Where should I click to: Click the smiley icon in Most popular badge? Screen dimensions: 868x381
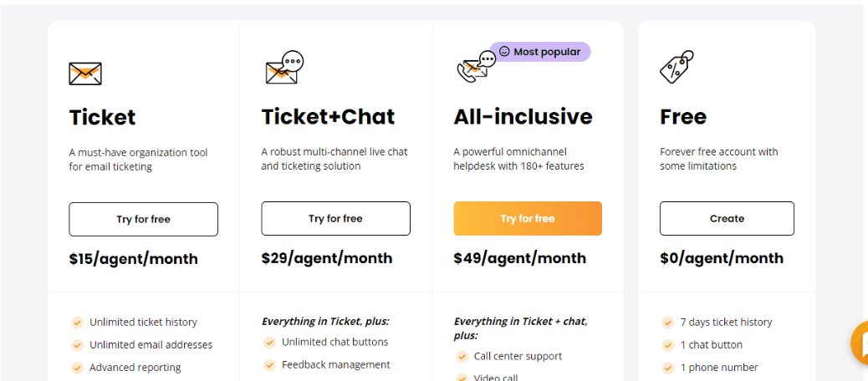pyautogui.click(x=503, y=52)
